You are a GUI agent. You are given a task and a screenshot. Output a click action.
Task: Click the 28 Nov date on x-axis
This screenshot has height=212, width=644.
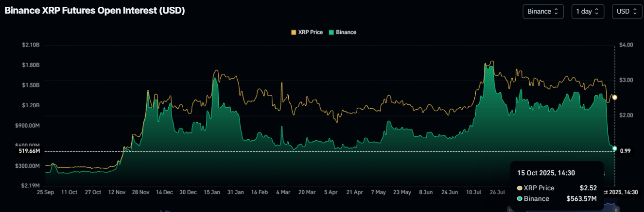coord(141,193)
